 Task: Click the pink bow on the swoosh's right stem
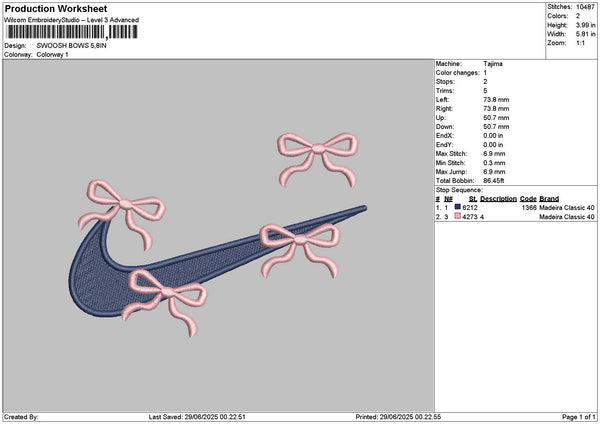pos(300,250)
